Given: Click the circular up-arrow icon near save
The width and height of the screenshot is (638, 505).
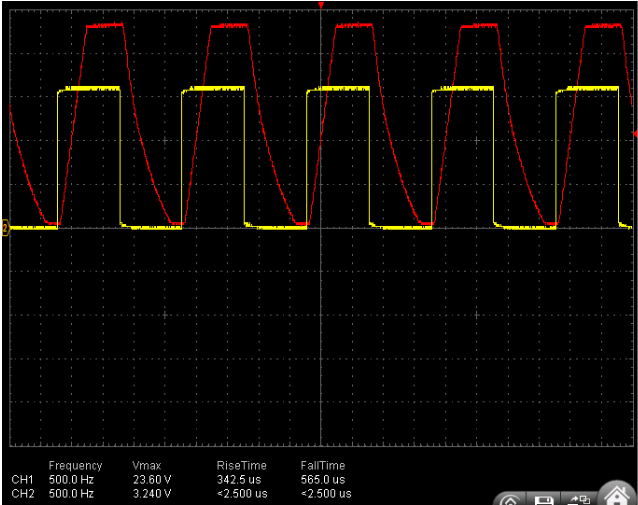Looking at the screenshot, I should (x=511, y=501).
